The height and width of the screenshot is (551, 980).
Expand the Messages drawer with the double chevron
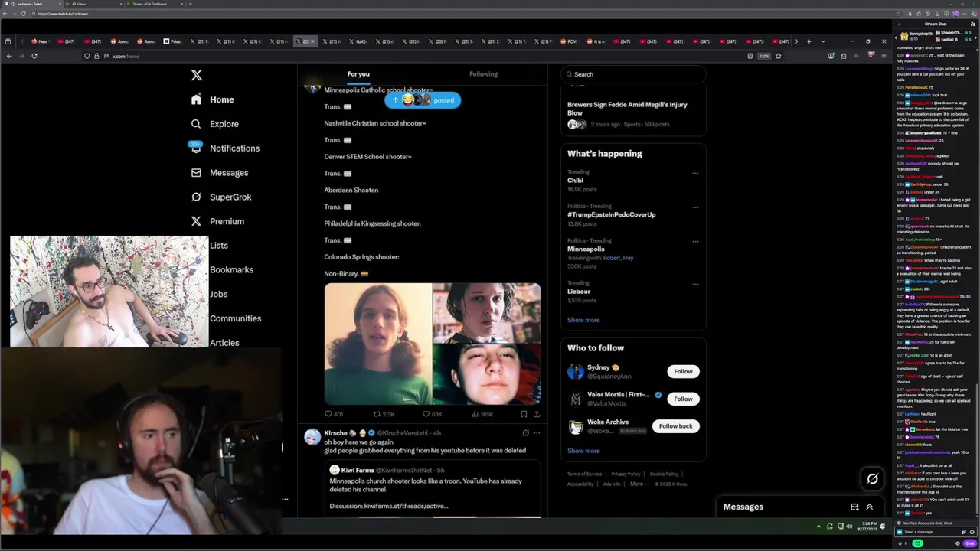pos(869,507)
